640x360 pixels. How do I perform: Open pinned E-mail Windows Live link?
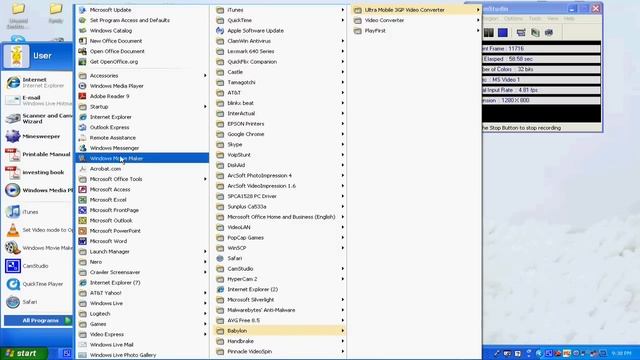point(38,100)
